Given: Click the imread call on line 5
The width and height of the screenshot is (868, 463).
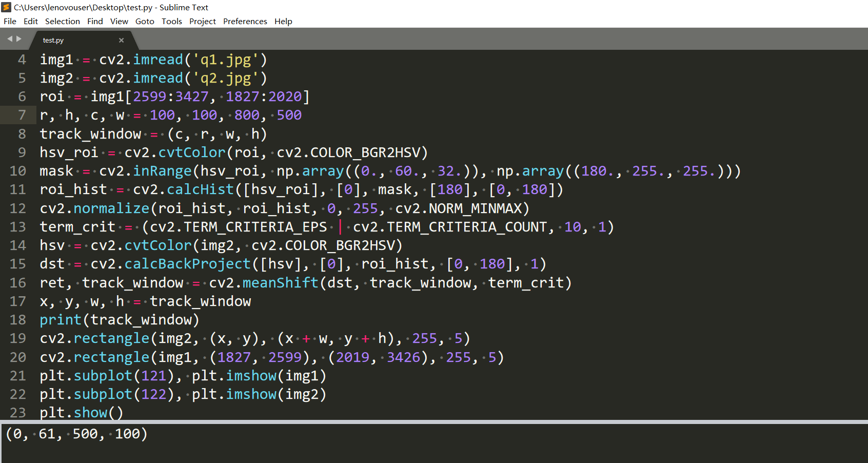Looking at the screenshot, I should click(158, 78).
